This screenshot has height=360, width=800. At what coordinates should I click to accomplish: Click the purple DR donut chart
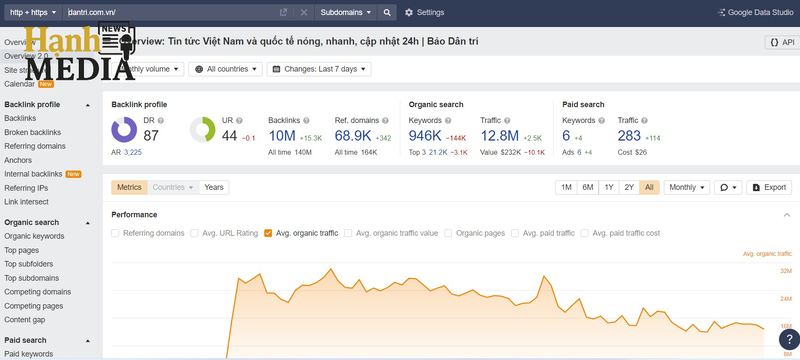(124, 130)
